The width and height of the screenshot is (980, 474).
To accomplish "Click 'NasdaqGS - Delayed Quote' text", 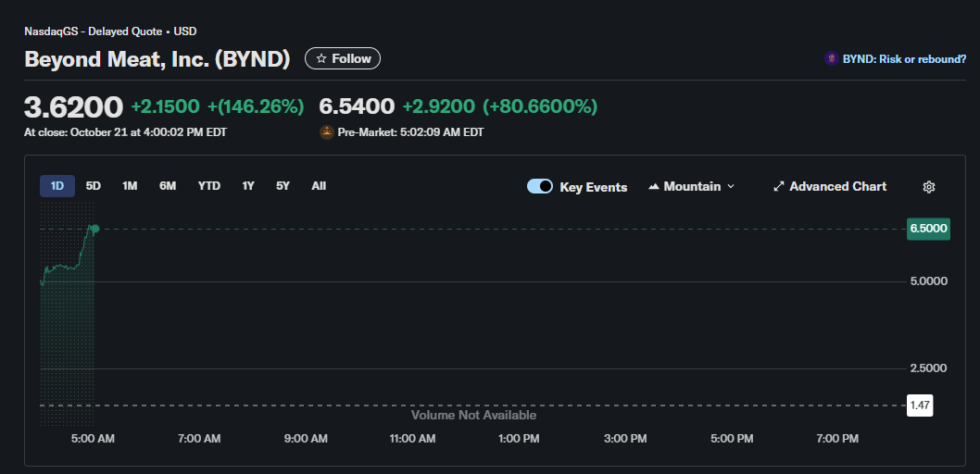I will pos(94,31).
